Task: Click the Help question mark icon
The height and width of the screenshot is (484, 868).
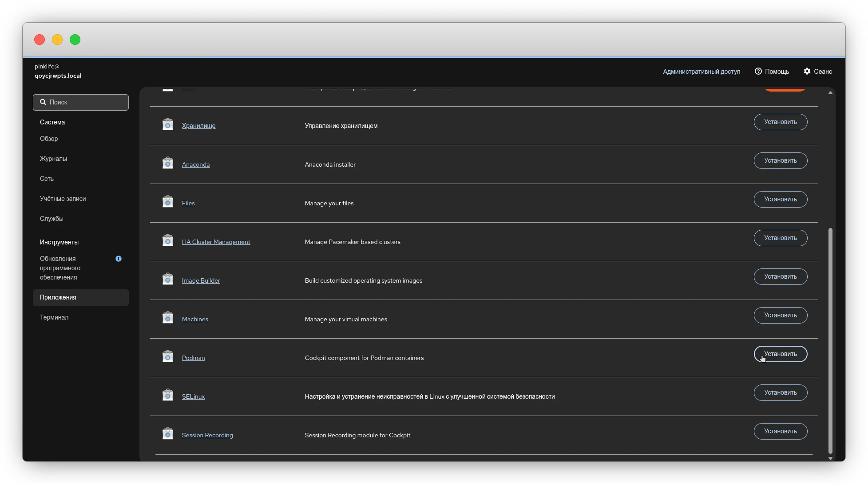Action: [x=758, y=71]
